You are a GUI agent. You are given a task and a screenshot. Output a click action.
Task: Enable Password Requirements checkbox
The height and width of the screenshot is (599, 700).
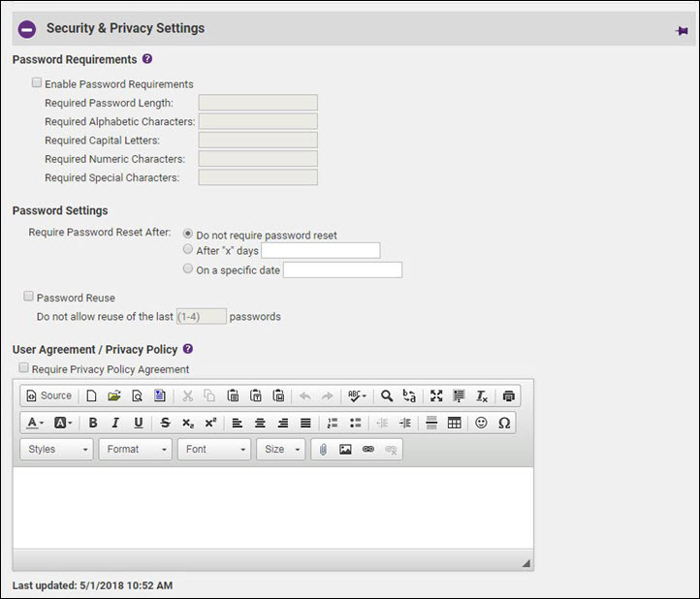pyautogui.click(x=37, y=84)
